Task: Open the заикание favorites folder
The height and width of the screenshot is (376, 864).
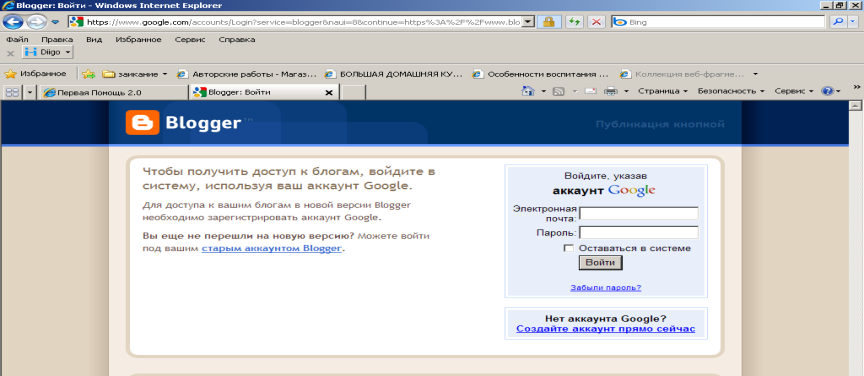Action: click(134, 74)
